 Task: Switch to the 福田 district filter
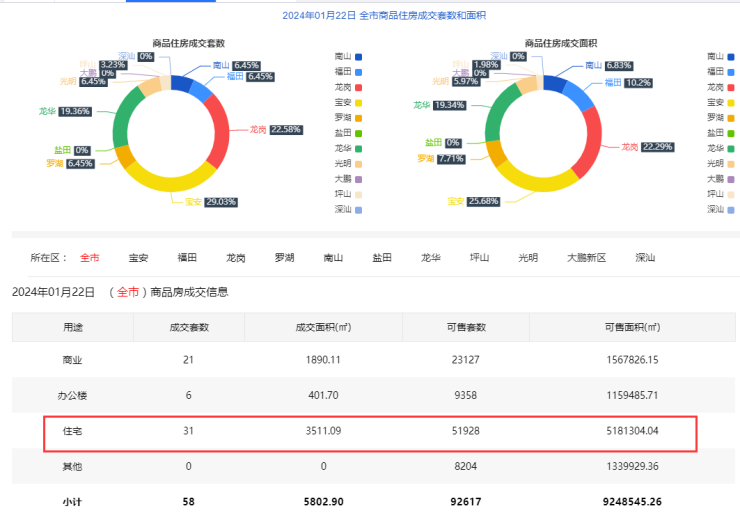coord(187,258)
